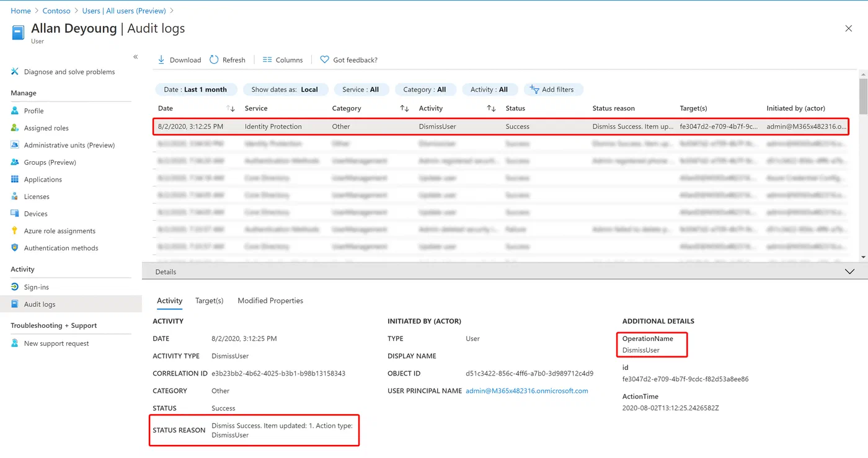Click the Add filters icon
The image size is (868, 458).
tap(534, 89)
